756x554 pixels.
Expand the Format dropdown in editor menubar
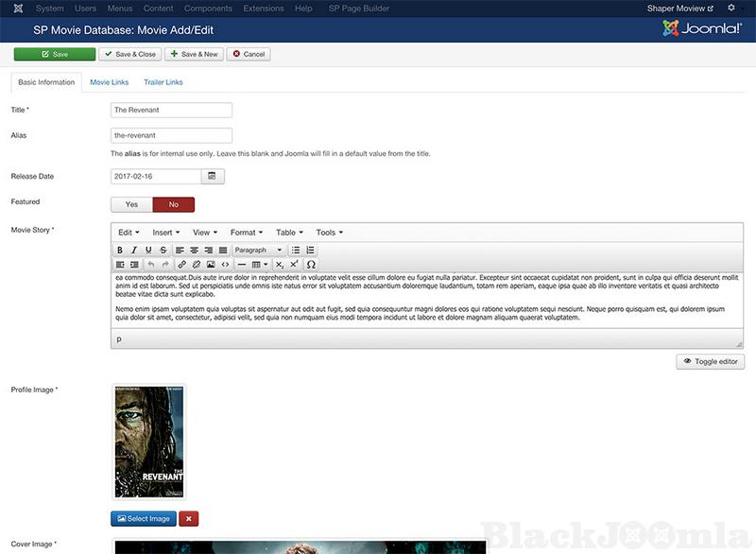(247, 232)
